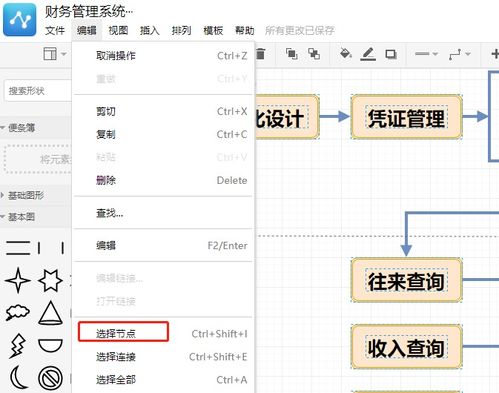Open the 视图 menu
Screen dimensions: 499x393
118,31
